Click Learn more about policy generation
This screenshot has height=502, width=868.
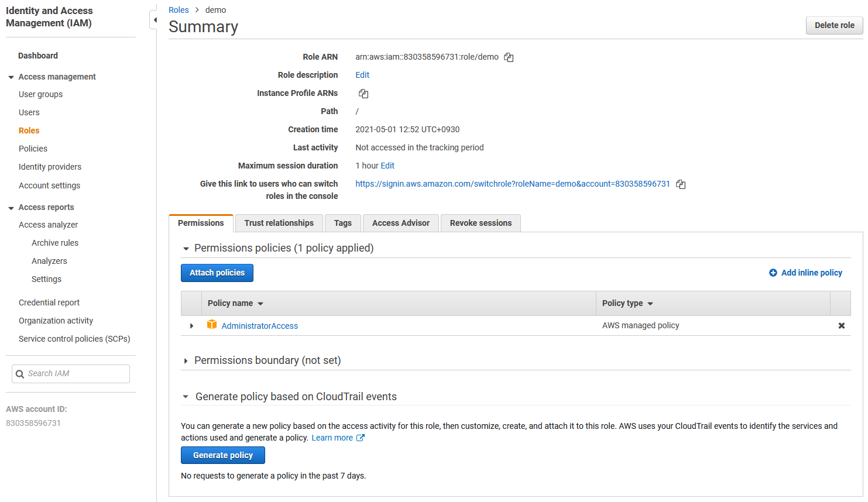click(x=332, y=438)
